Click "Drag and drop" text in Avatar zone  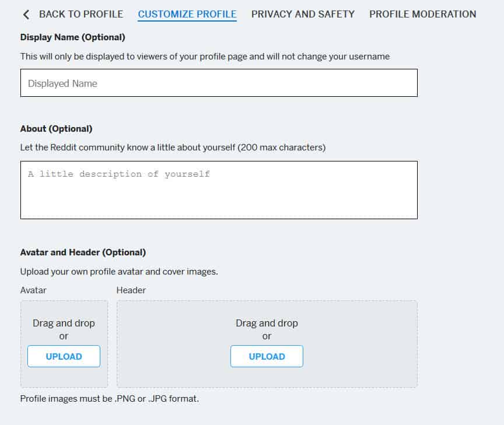[64, 323]
